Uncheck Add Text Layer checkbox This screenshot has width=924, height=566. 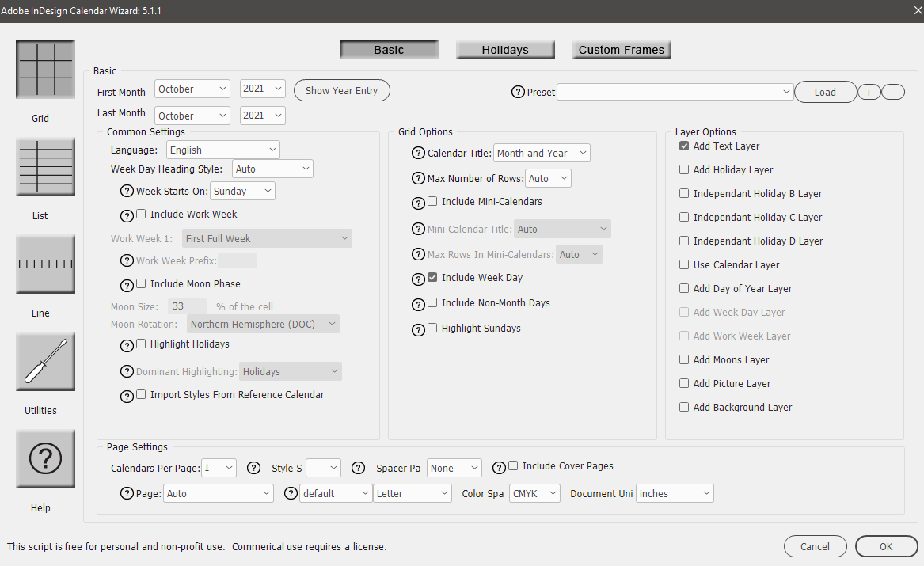tap(684, 146)
